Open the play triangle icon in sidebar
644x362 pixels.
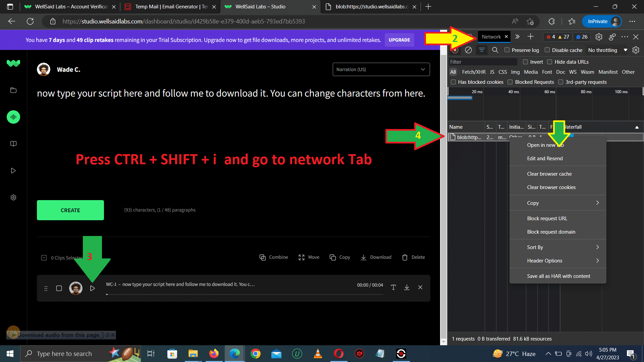coord(13,171)
